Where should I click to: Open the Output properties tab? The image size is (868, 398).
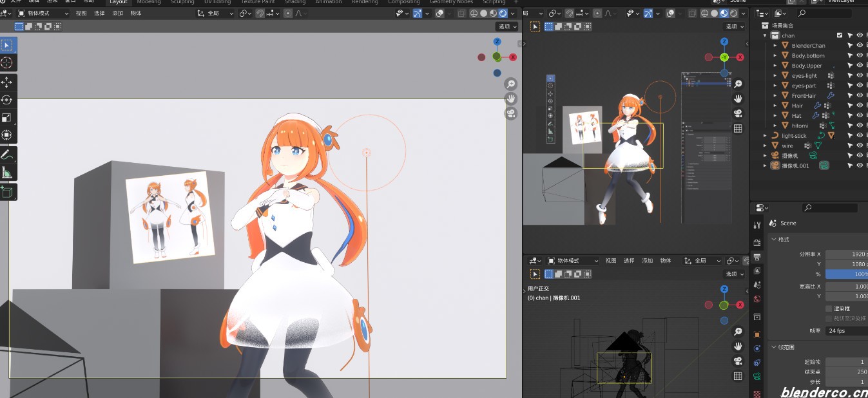click(x=757, y=257)
